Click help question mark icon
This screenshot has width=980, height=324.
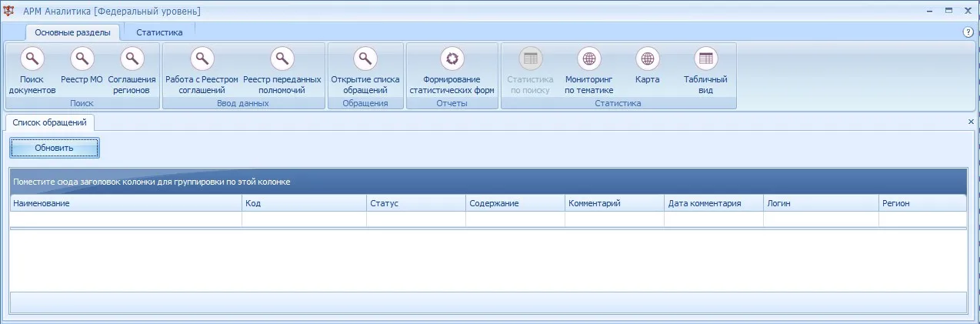pos(968,32)
